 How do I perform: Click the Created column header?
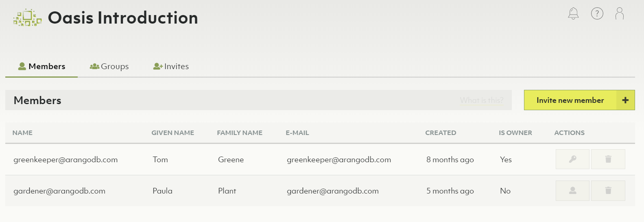click(x=441, y=133)
